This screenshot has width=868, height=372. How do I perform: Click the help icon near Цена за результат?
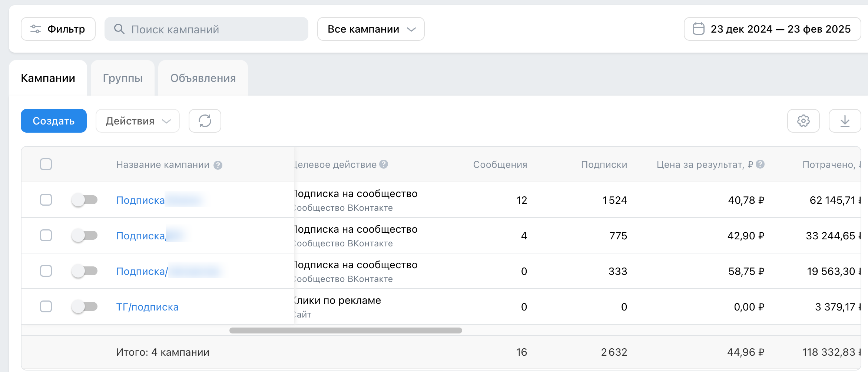click(760, 164)
